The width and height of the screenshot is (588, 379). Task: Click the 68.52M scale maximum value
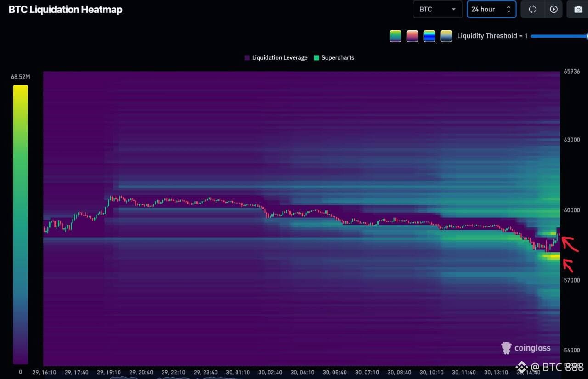(21, 77)
